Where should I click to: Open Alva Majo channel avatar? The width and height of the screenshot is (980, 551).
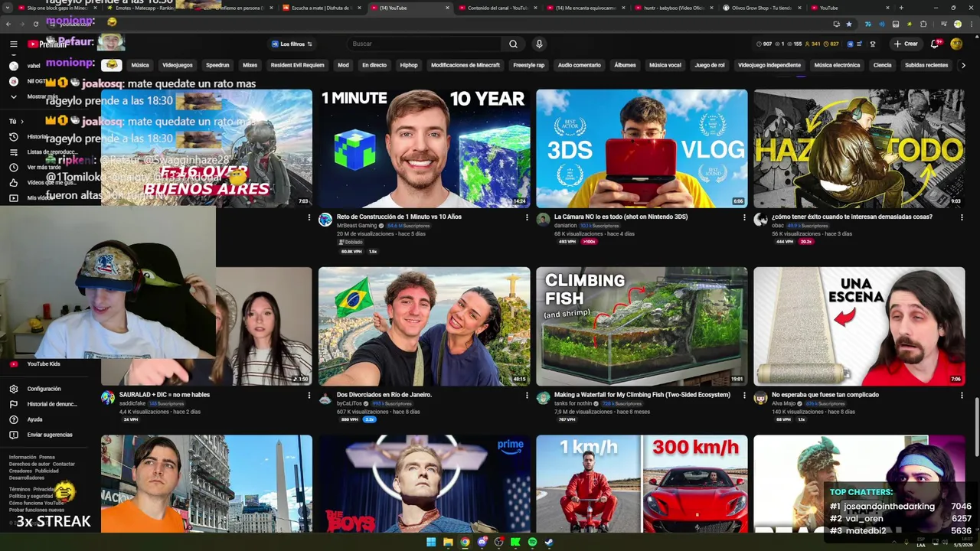coord(760,398)
